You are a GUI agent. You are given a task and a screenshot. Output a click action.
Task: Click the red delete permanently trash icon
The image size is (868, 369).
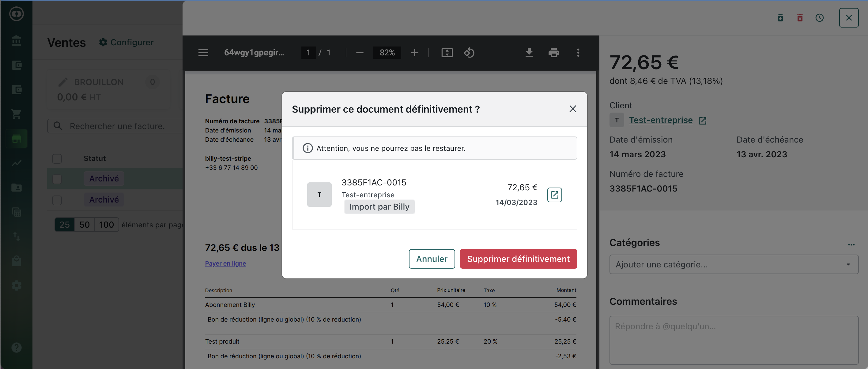pyautogui.click(x=800, y=18)
